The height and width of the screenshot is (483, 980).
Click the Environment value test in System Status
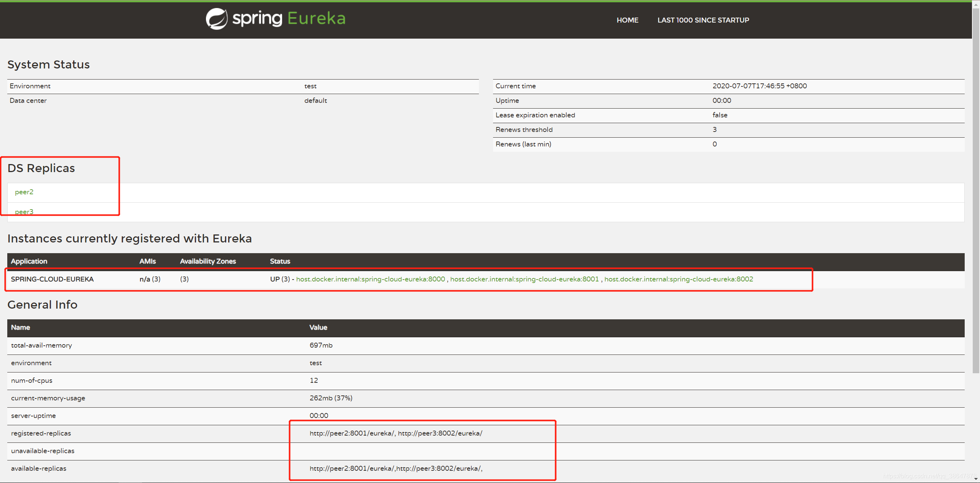coord(310,86)
